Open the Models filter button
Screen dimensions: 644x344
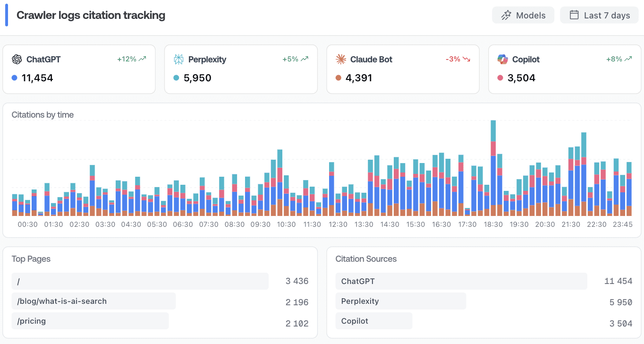click(523, 15)
